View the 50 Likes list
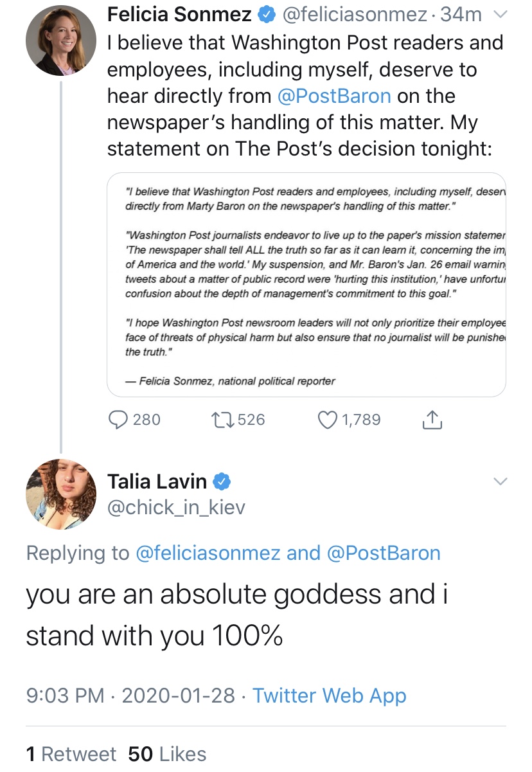This screenshot has height=772, width=532. (167, 753)
